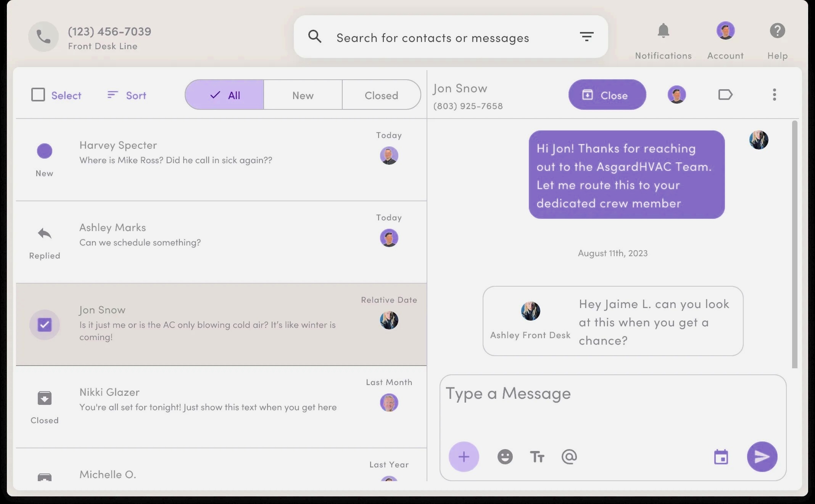Open the tag label icon for Jon Snow
The image size is (815, 504).
point(725,95)
